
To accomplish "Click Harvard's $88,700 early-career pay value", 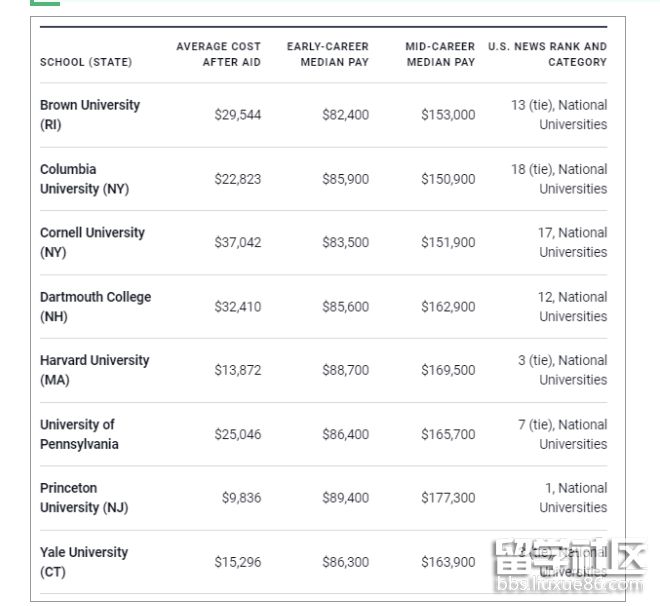I will 345,370.
